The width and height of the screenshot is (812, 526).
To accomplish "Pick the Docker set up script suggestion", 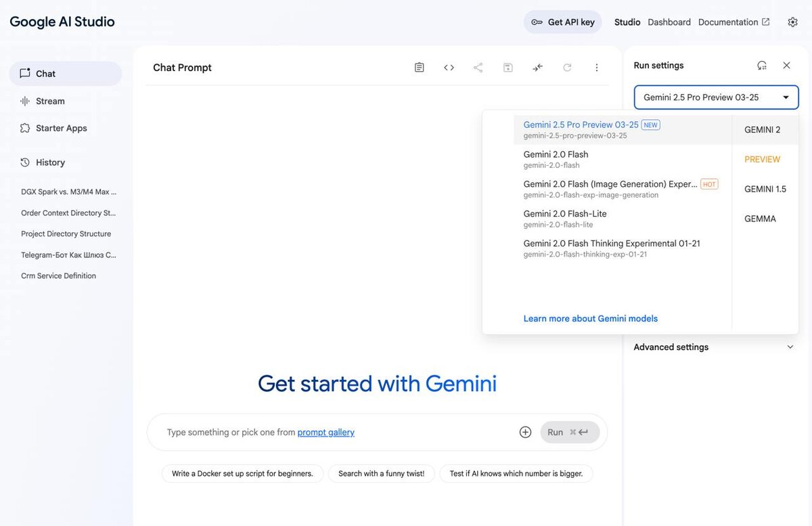I will (x=242, y=474).
